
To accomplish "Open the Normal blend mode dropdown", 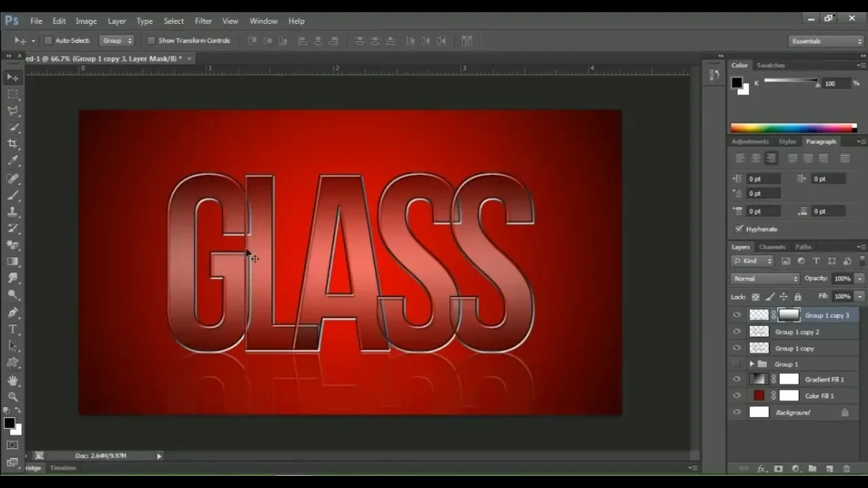I will 766,279.
